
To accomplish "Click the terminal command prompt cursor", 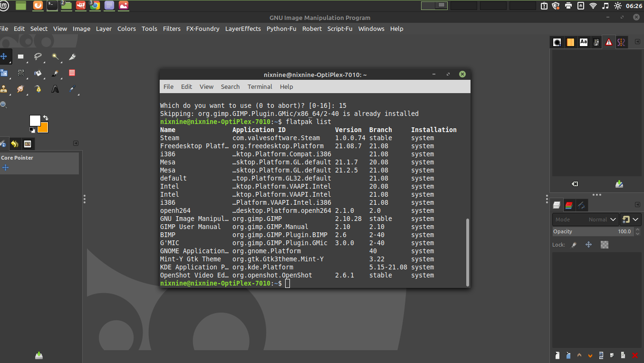I will (x=288, y=283).
